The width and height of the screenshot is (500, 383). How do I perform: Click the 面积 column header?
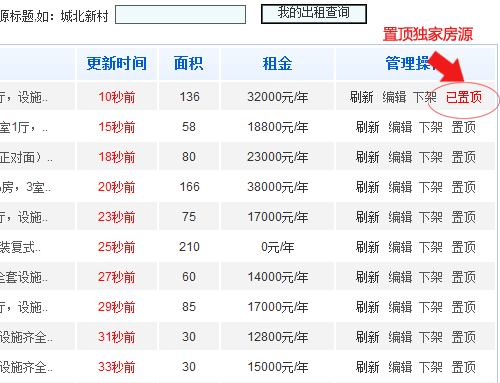189,63
